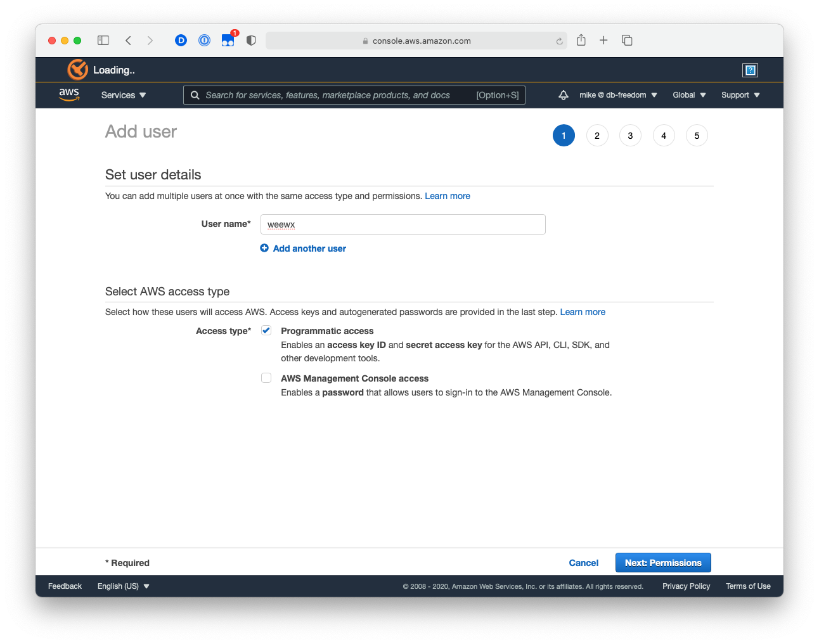Click the plus icon beside Add another user
819x644 pixels.
coord(264,248)
